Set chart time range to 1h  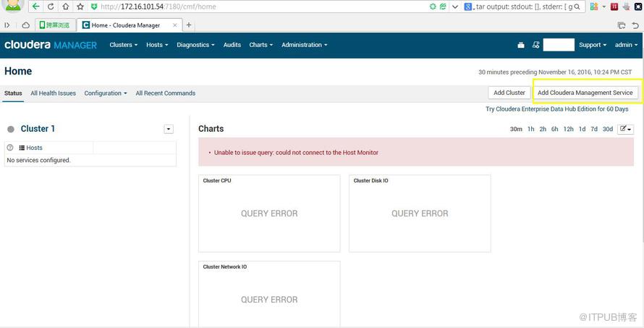[x=531, y=129]
